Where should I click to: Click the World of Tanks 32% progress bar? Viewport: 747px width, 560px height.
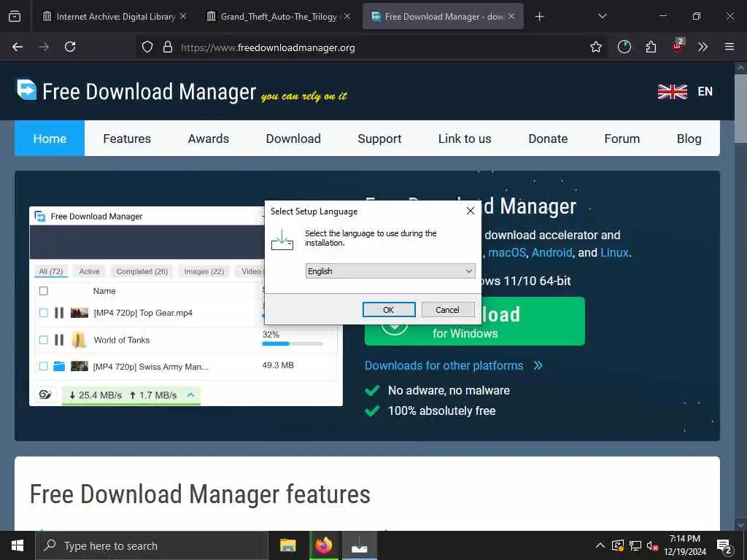tap(293, 343)
